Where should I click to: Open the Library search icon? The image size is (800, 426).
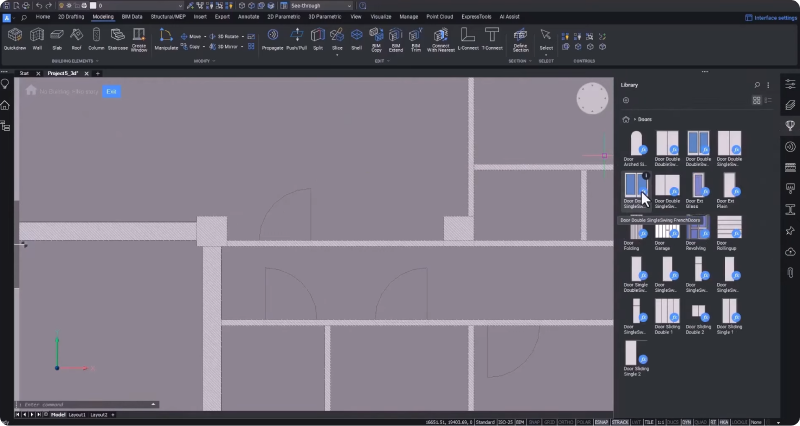point(757,85)
